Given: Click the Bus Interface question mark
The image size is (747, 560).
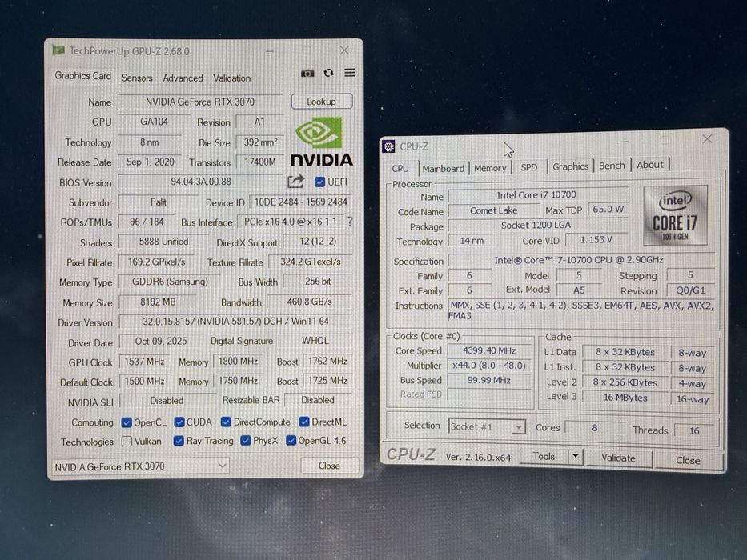Looking at the screenshot, I should (x=350, y=222).
